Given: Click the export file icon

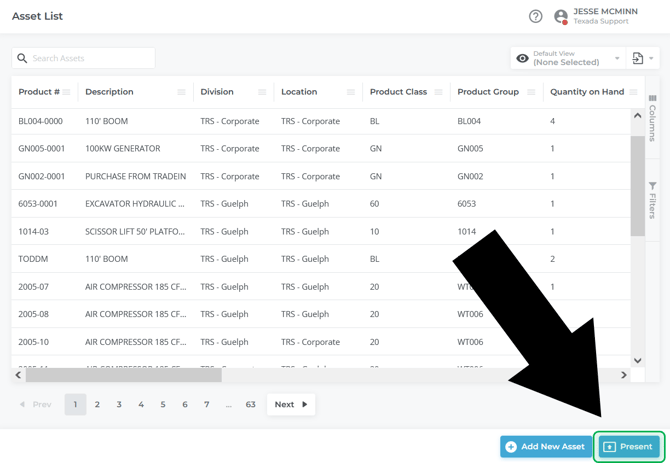Looking at the screenshot, I should click(x=638, y=59).
